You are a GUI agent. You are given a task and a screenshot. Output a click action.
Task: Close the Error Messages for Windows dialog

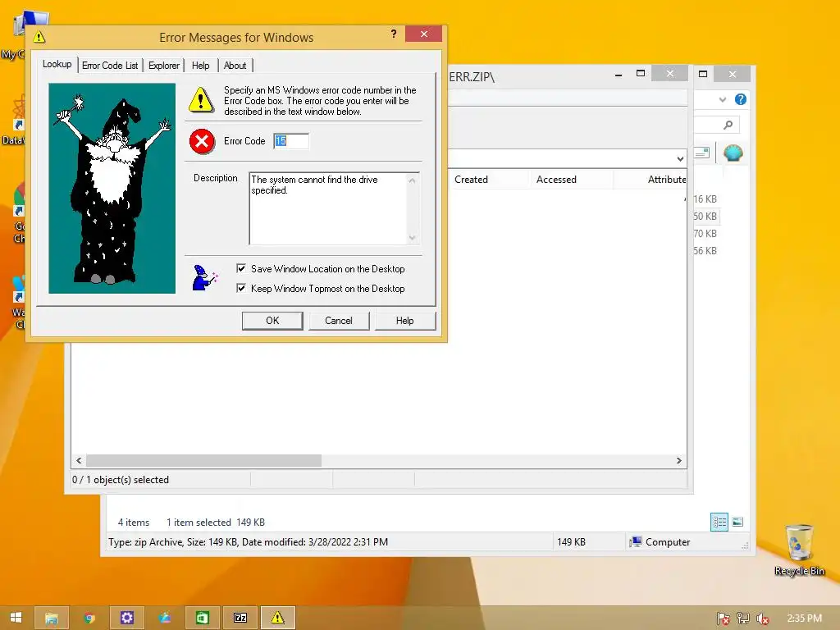click(424, 34)
